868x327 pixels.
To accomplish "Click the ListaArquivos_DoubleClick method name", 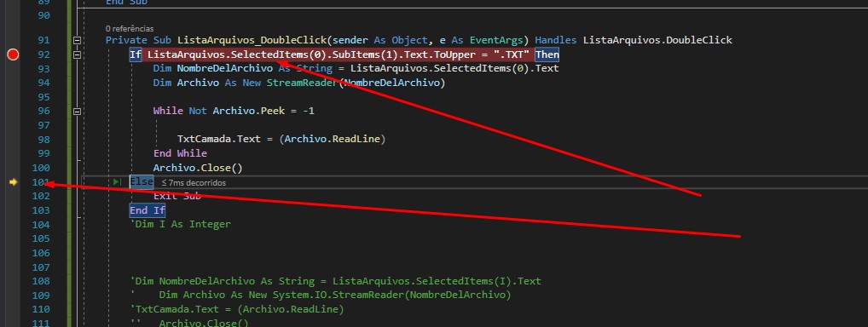I will click(x=252, y=40).
